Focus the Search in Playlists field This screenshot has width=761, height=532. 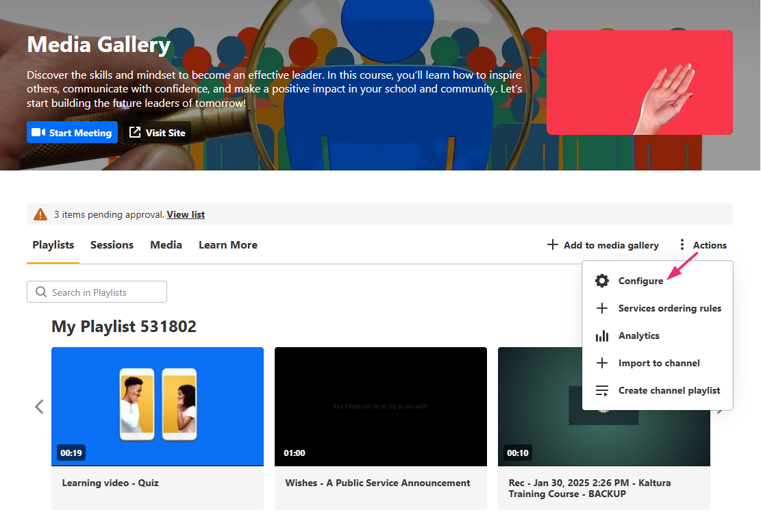[97, 292]
